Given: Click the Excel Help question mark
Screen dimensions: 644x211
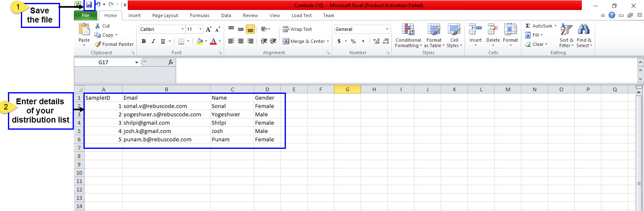Looking at the screenshot, I should pyautogui.click(x=612, y=15).
